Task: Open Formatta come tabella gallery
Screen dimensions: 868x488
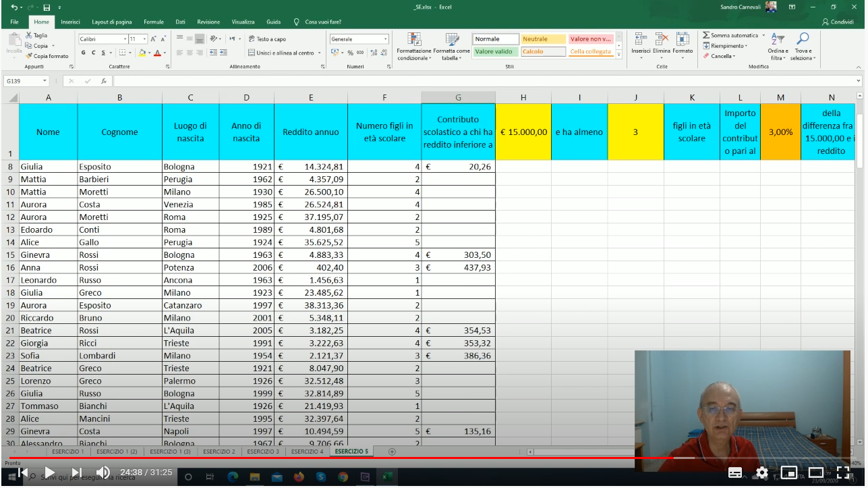Action: 452,46
